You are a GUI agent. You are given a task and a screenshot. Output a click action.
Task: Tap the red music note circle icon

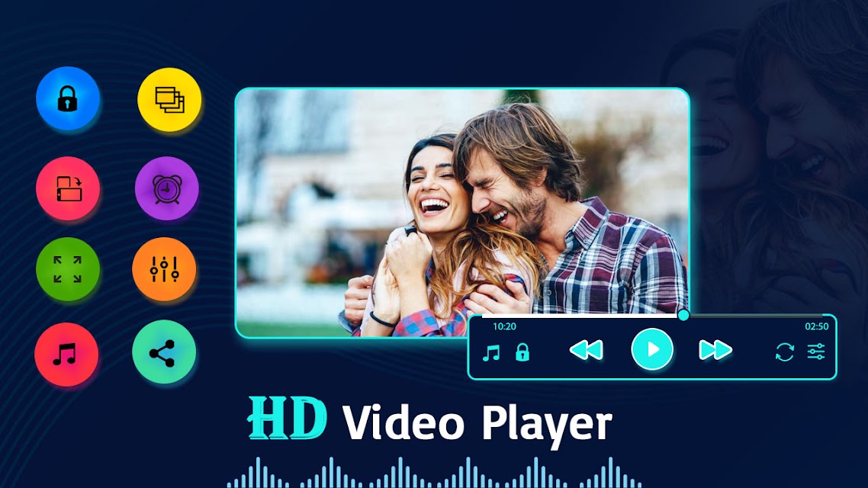66,354
